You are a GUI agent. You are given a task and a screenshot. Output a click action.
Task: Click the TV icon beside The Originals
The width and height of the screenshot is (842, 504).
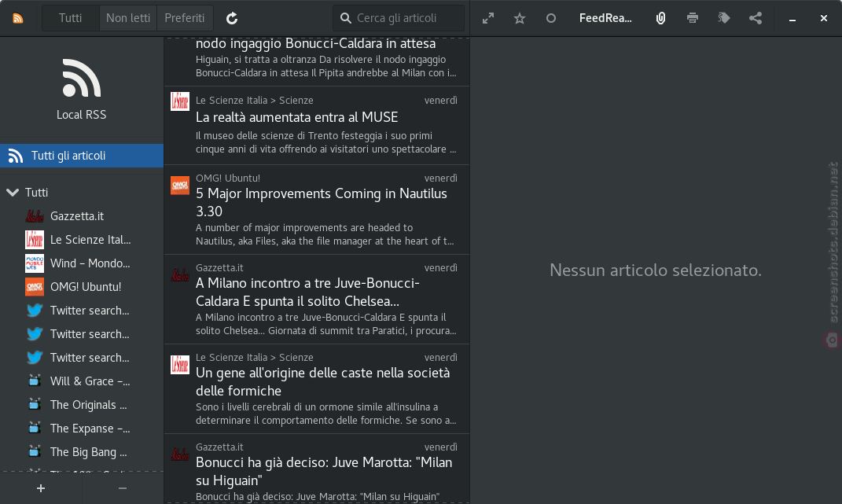(x=35, y=405)
